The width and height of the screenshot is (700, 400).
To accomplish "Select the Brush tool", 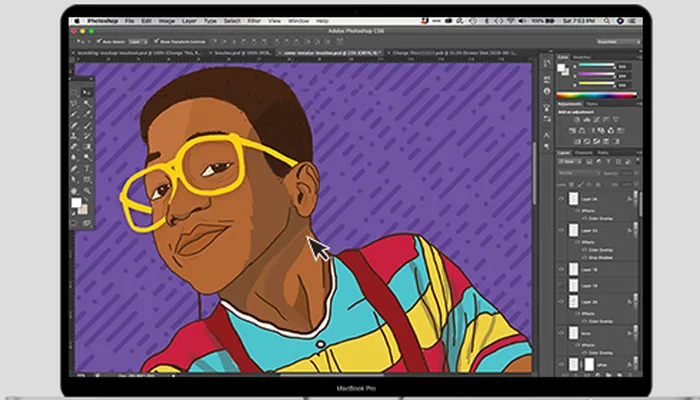I will pyautogui.click(x=87, y=125).
